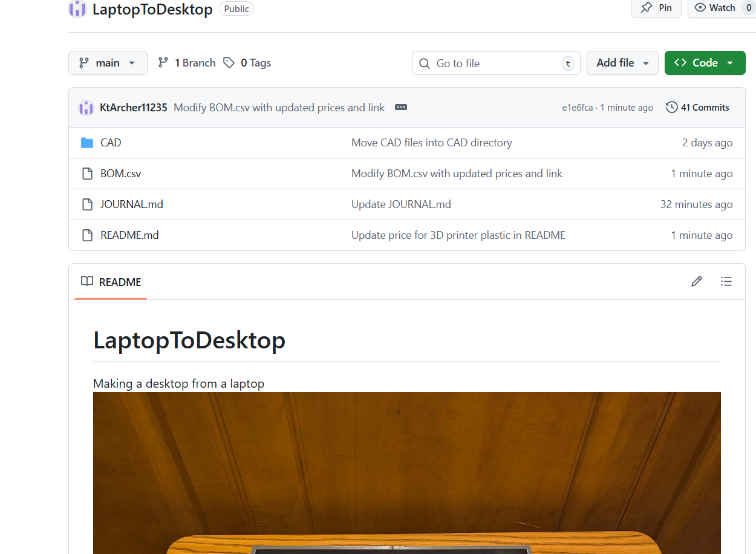Viewport: 756px width, 554px height.
Task: Open the 41 Commits history link
Action: tap(697, 108)
